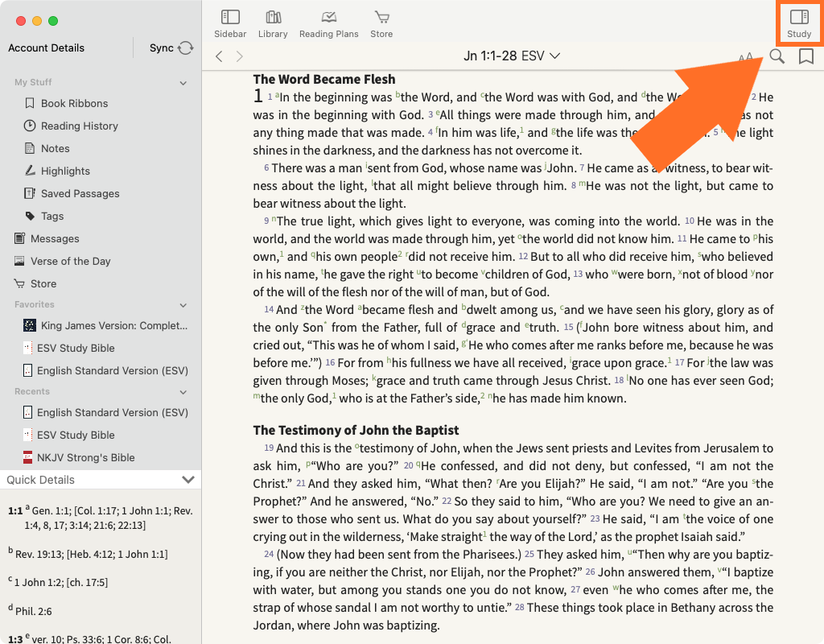Collapse the Favorites section
Viewport: 824px width, 644px height.
coord(183,305)
